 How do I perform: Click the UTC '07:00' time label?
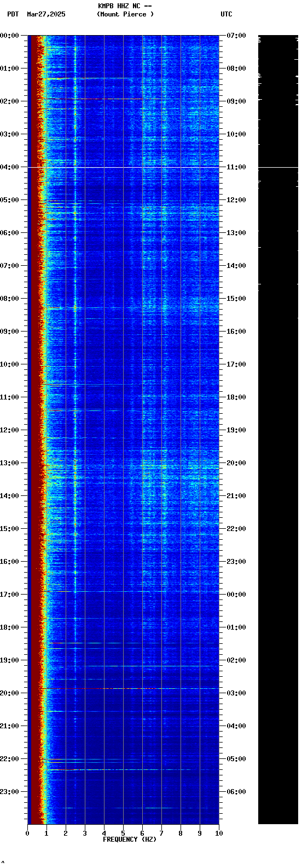(x=236, y=36)
